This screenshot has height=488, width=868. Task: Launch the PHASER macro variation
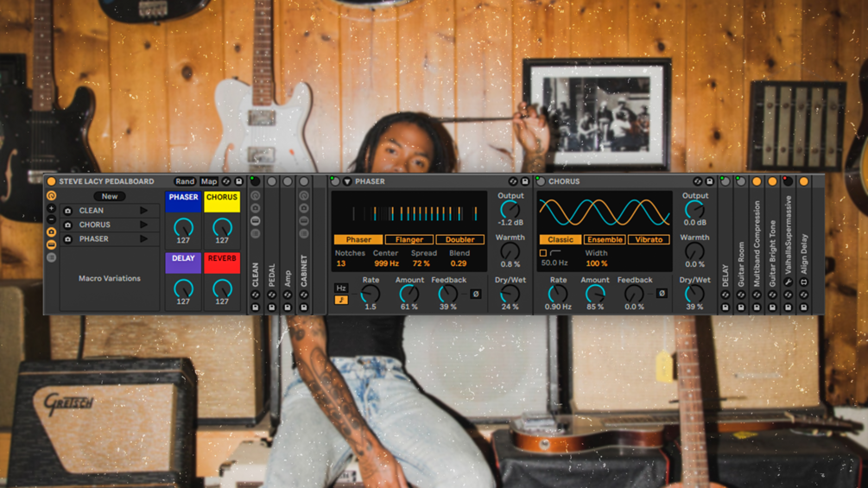(144, 239)
